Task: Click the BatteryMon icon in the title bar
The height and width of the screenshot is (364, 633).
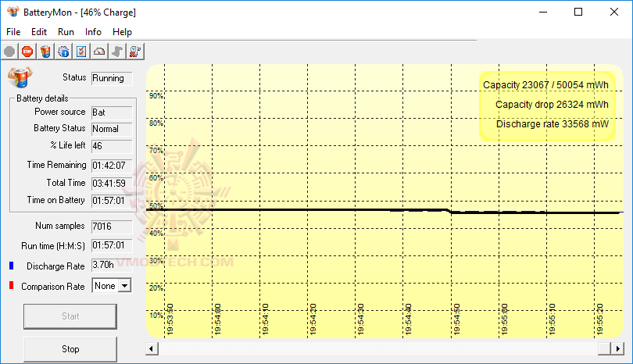Action: (13, 12)
